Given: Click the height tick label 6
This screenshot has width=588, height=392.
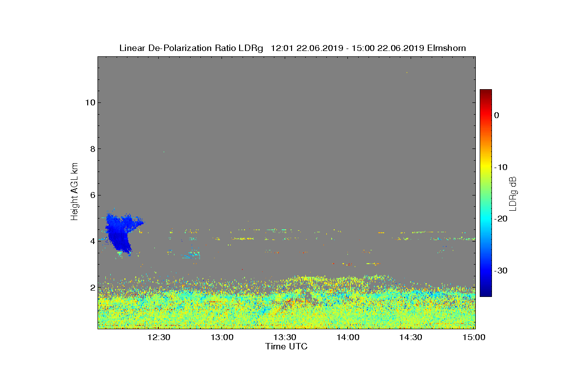Looking at the screenshot, I should 92,195.
